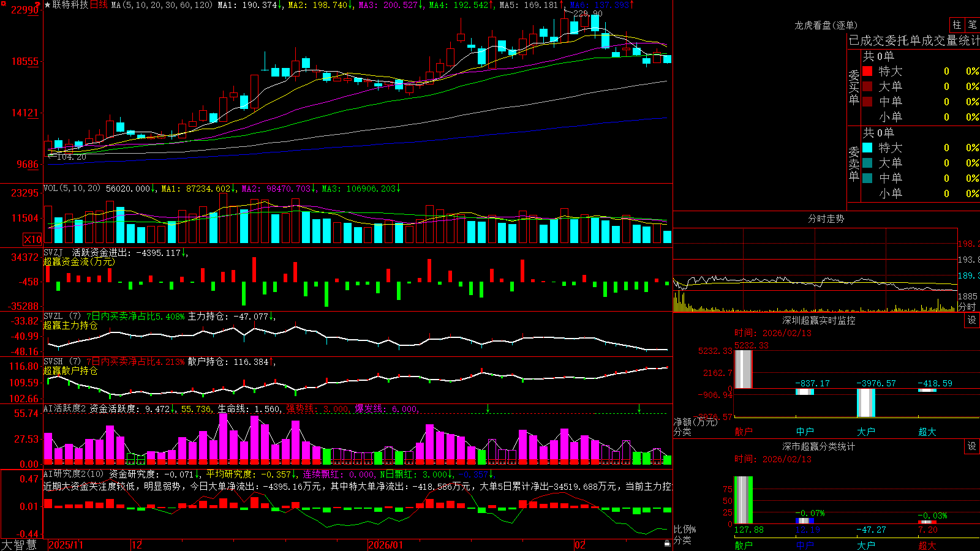
Task: Switch to 笔 tick view
Action: (x=972, y=24)
